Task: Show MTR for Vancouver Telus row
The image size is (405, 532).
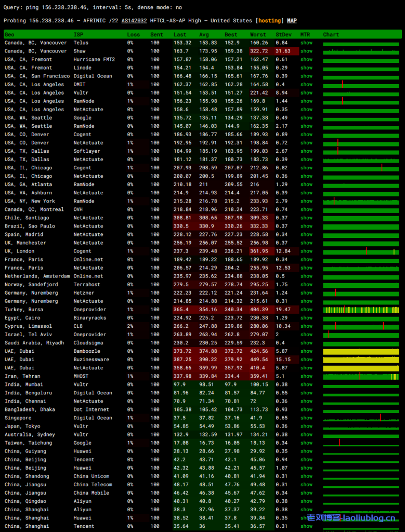Action: tap(306, 43)
